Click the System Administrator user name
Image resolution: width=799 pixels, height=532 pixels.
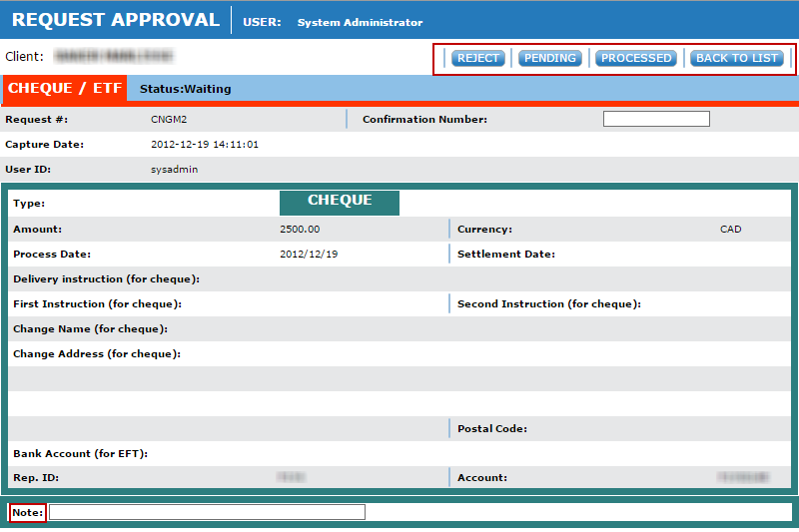(x=360, y=22)
